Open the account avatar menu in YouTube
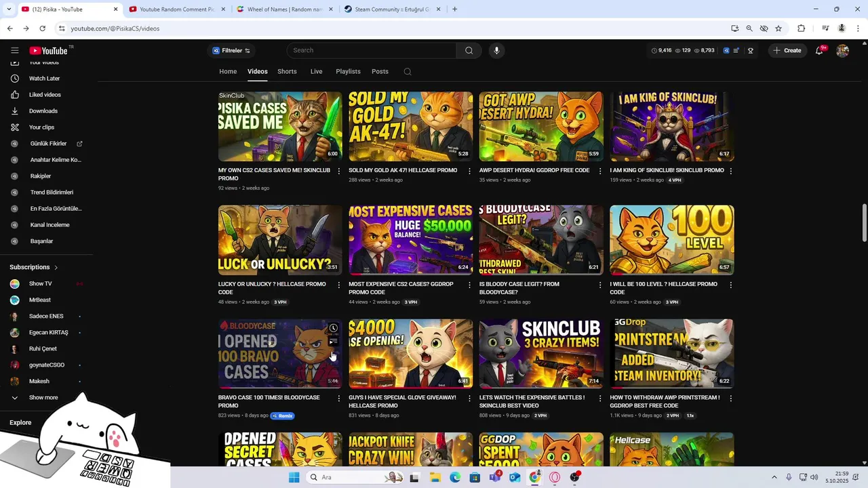 (842, 50)
